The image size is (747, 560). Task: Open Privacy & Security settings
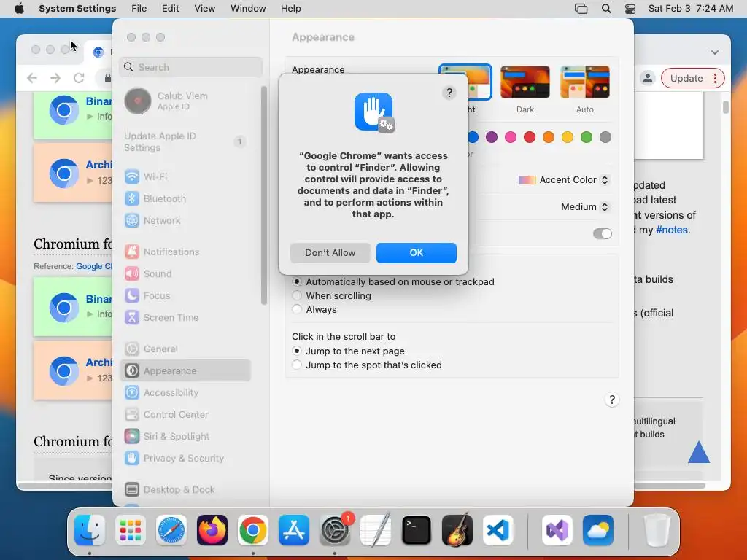coord(186,459)
